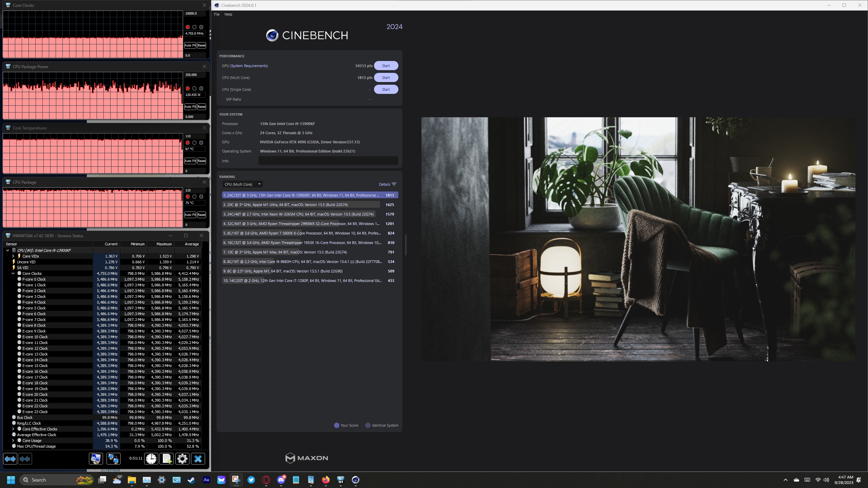Click HWiNFO expand-columns blue arrows icon
This screenshot has width=868, height=488.
pyautogui.click(x=10, y=459)
